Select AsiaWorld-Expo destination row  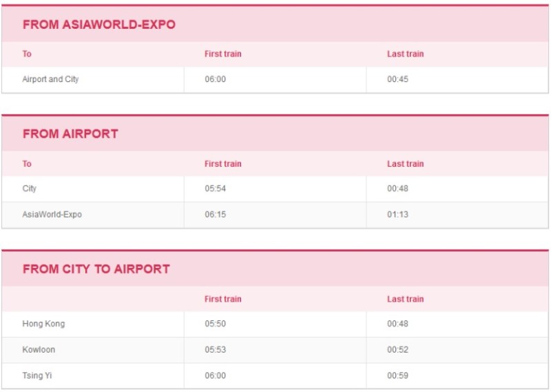tap(275, 215)
